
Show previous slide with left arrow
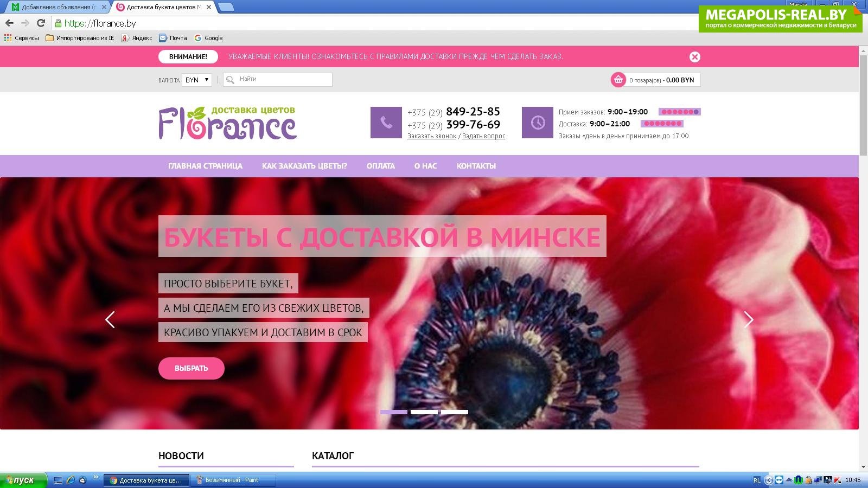pyautogui.click(x=110, y=320)
